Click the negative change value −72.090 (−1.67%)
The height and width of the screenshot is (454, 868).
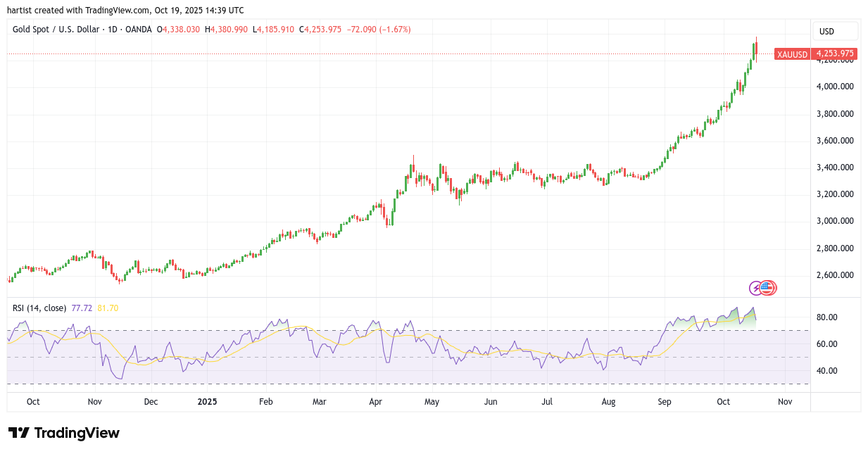click(x=377, y=30)
